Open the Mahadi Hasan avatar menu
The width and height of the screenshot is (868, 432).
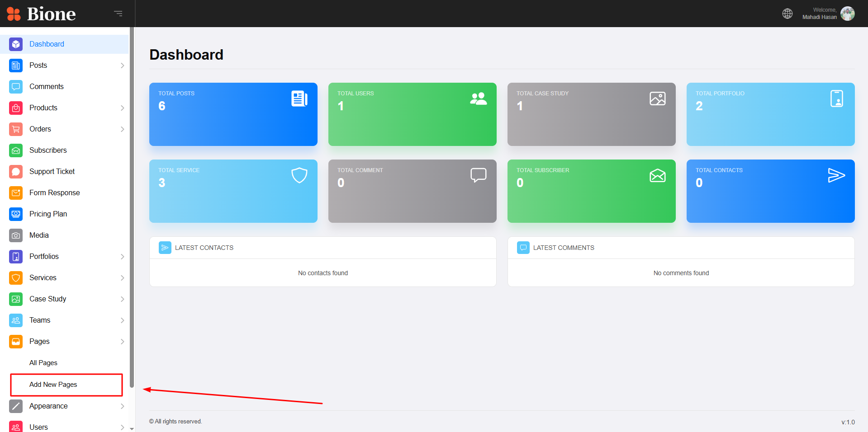coord(848,14)
